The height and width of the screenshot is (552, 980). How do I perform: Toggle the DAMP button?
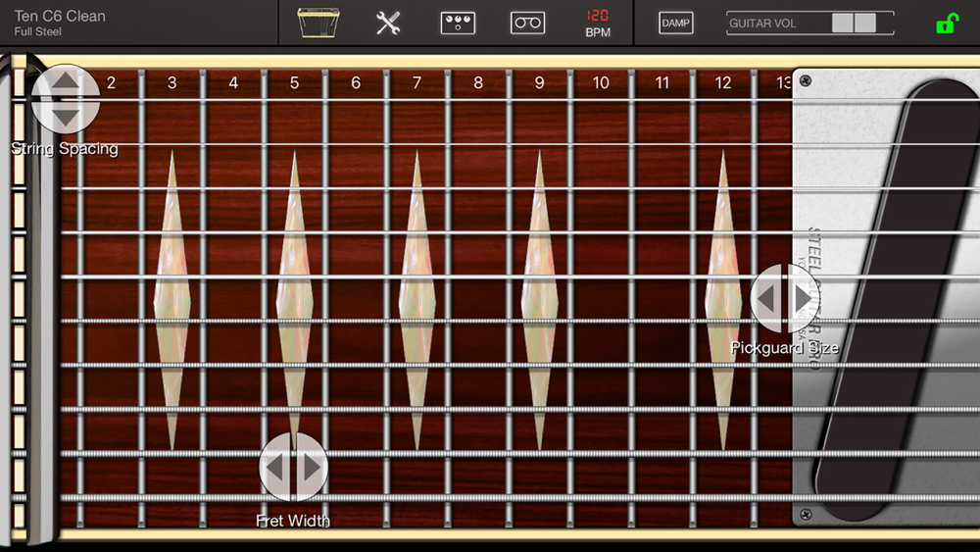tap(675, 24)
